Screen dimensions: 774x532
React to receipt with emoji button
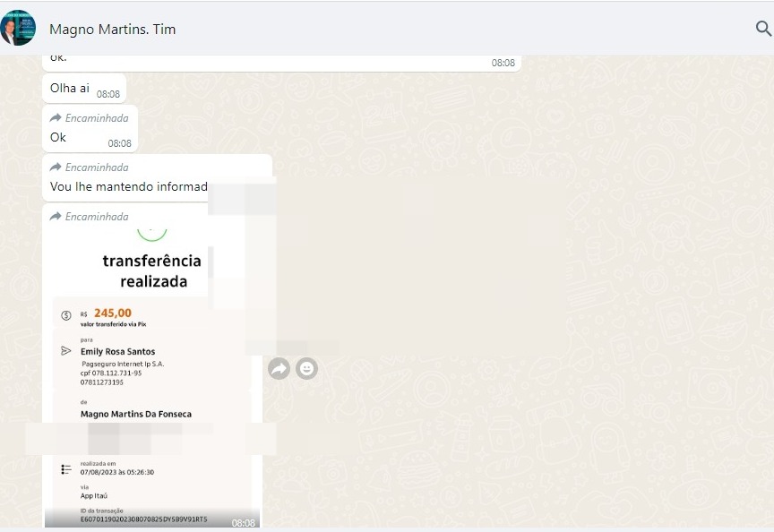306,369
